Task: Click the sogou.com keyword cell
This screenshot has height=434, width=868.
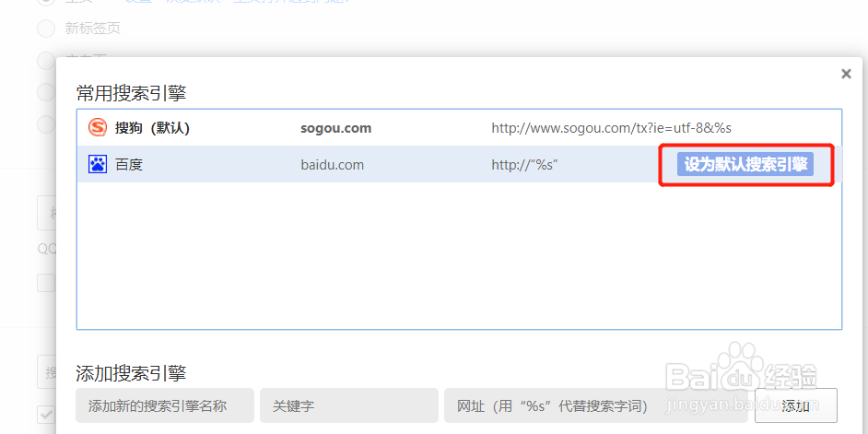Action: coord(336,128)
